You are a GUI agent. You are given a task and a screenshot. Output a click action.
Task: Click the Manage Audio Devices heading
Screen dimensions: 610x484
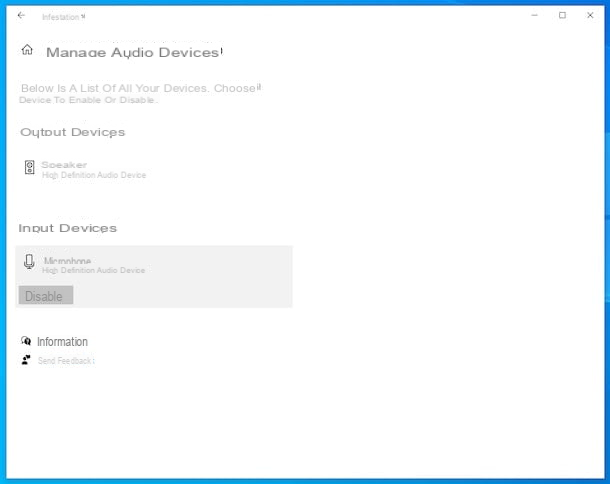(134, 53)
